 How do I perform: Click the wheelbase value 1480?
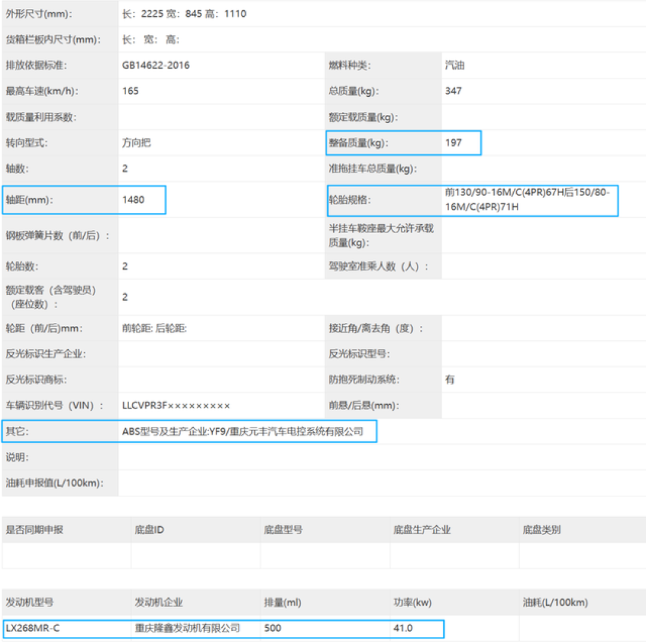[x=133, y=200]
